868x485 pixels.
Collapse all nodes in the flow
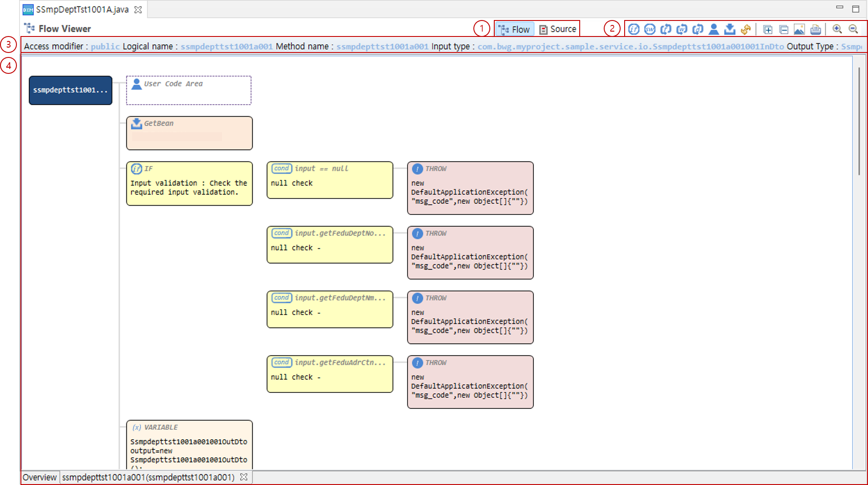pos(783,28)
